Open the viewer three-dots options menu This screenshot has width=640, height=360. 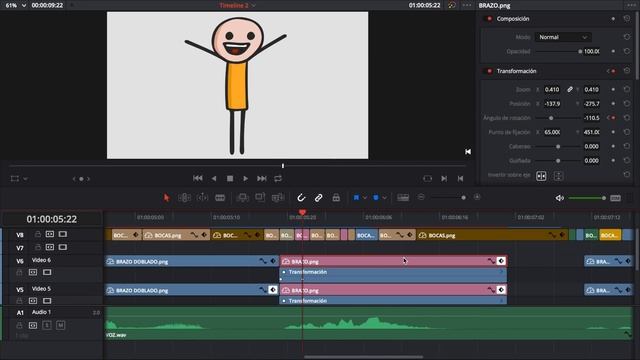[467, 5]
